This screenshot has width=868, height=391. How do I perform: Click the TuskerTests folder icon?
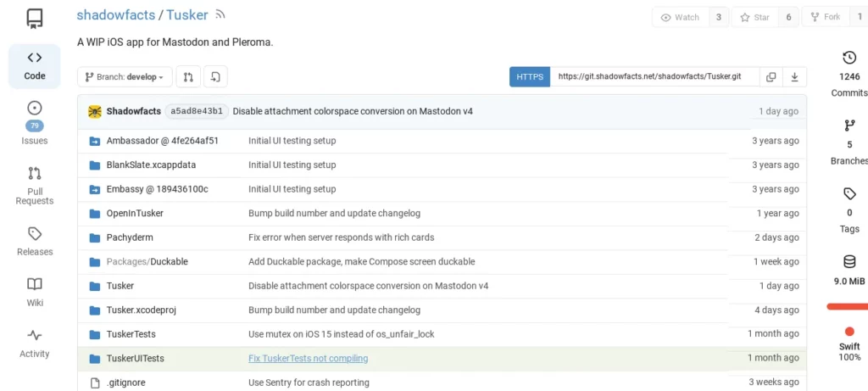tap(94, 334)
